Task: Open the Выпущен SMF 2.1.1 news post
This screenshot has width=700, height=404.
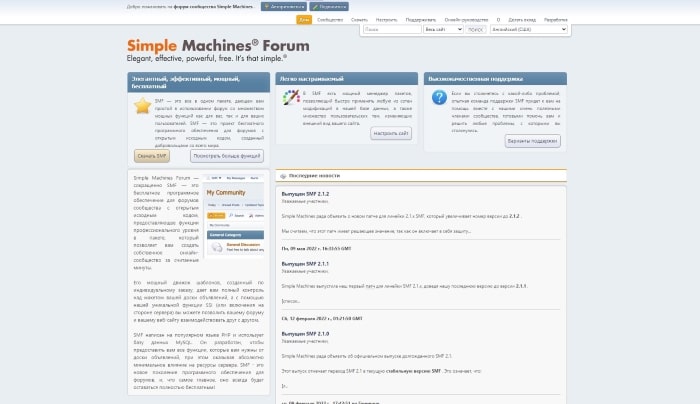Action: [305, 264]
